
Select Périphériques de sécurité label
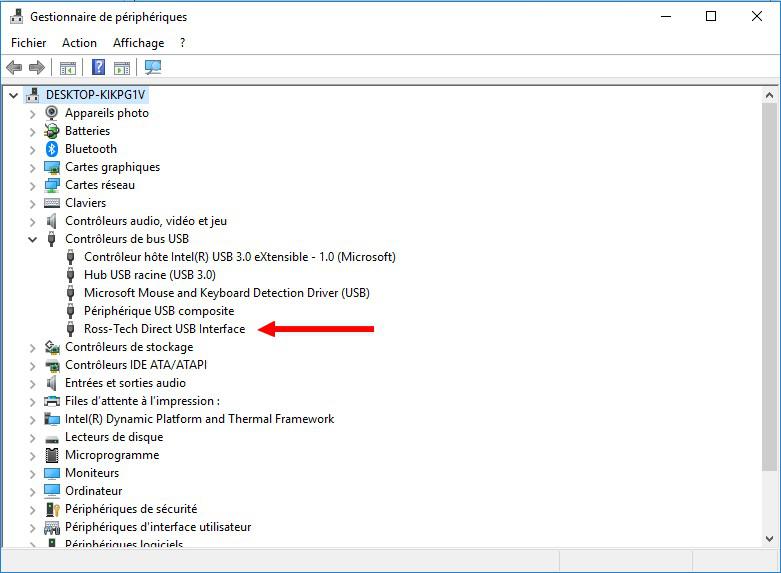coord(131,509)
